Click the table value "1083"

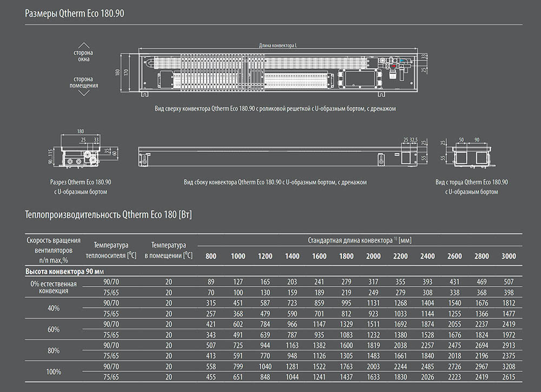coord(346,335)
